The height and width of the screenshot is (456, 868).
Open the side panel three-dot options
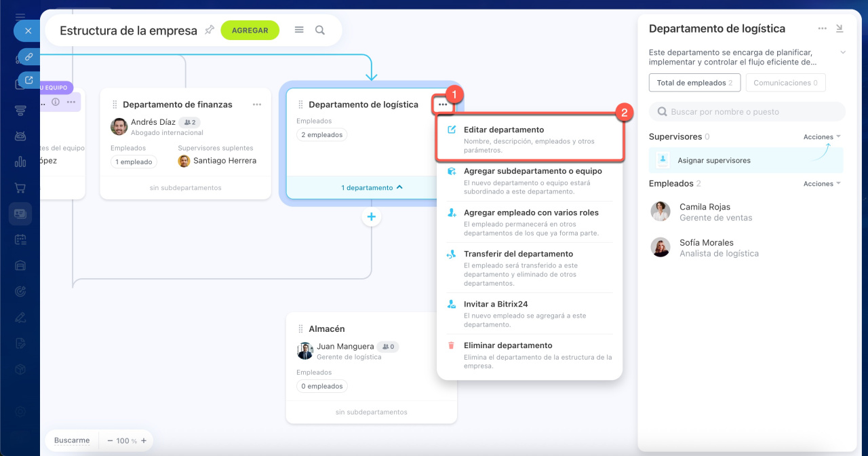(x=822, y=28)
